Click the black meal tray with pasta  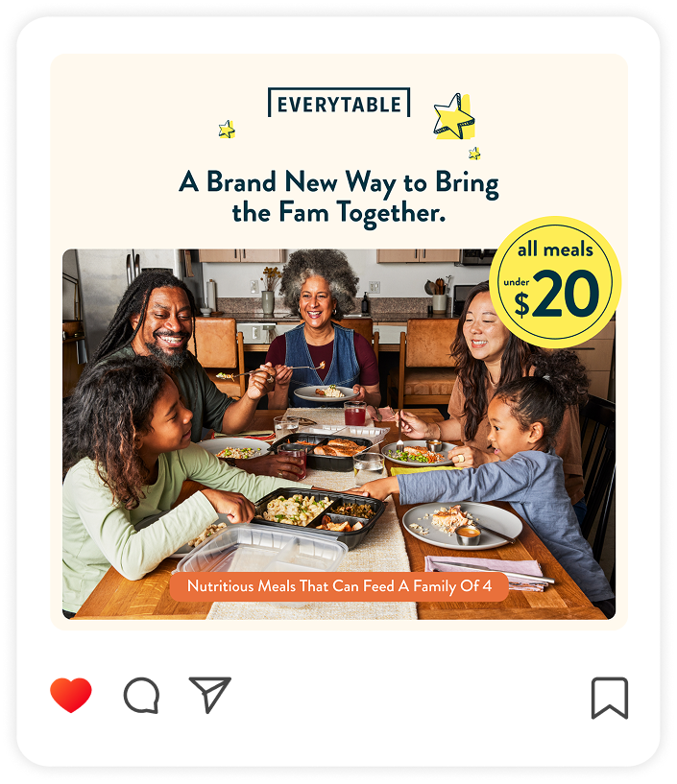(316, 516)
